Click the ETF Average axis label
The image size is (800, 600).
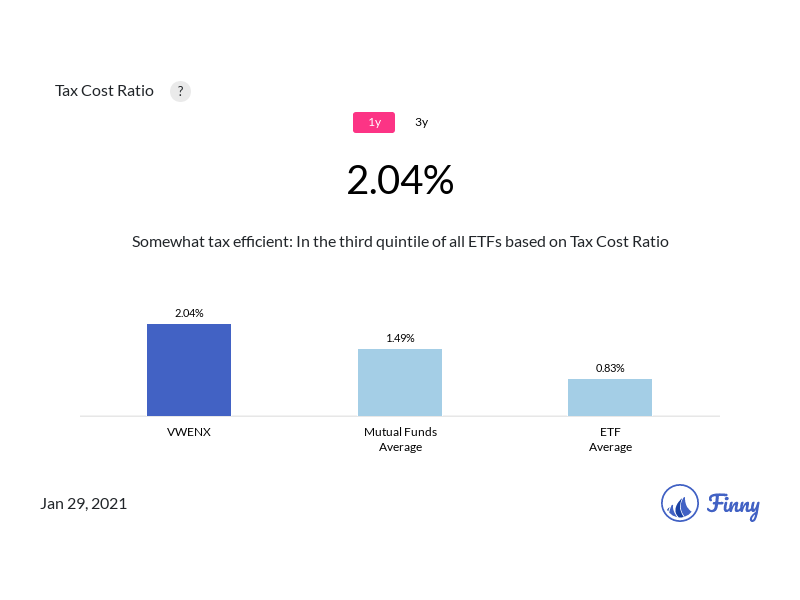click(x=610, y=439)
